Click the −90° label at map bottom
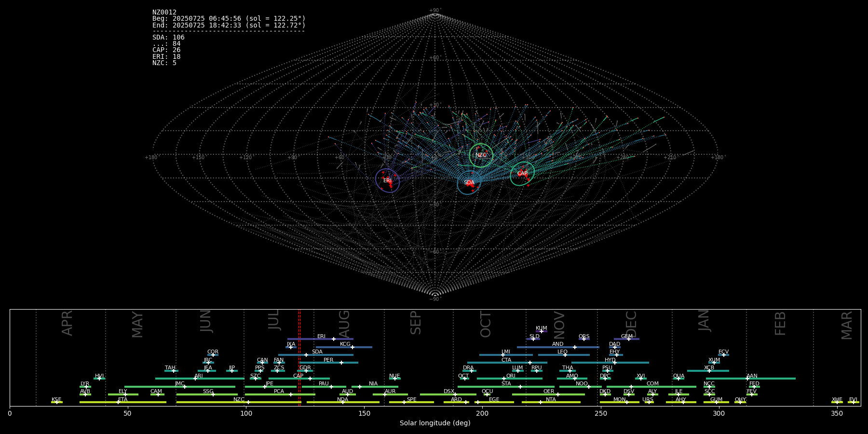 coord(435,299)
